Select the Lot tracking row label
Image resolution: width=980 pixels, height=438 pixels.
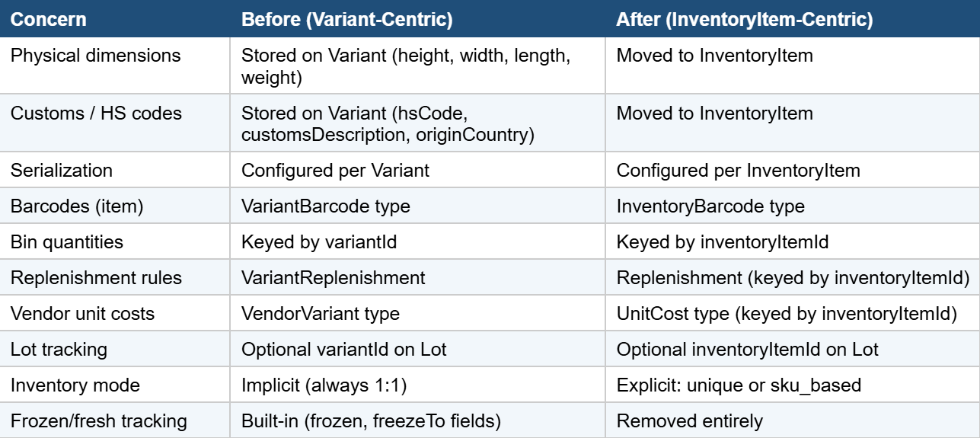(x=115, y=349)
